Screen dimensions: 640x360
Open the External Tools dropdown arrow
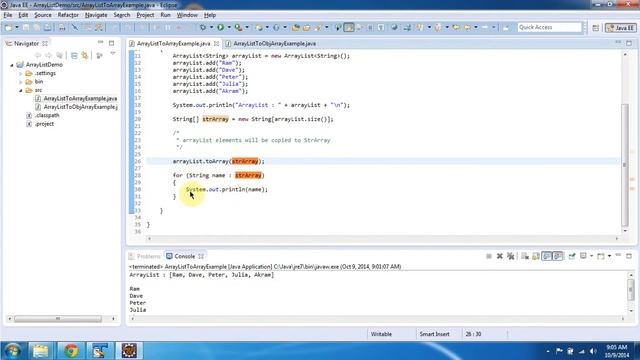247,27
